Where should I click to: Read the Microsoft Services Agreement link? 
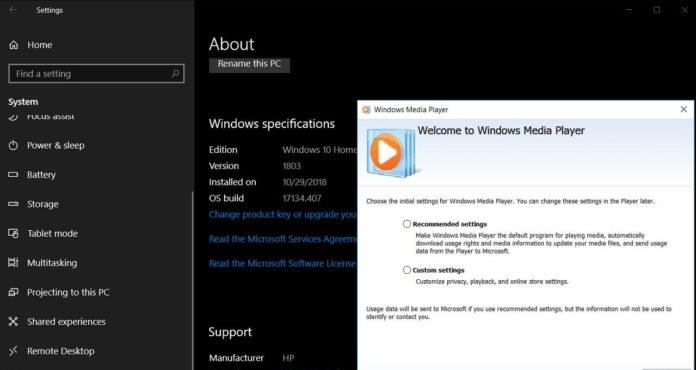pyautogui.click(x=283, y=239)
